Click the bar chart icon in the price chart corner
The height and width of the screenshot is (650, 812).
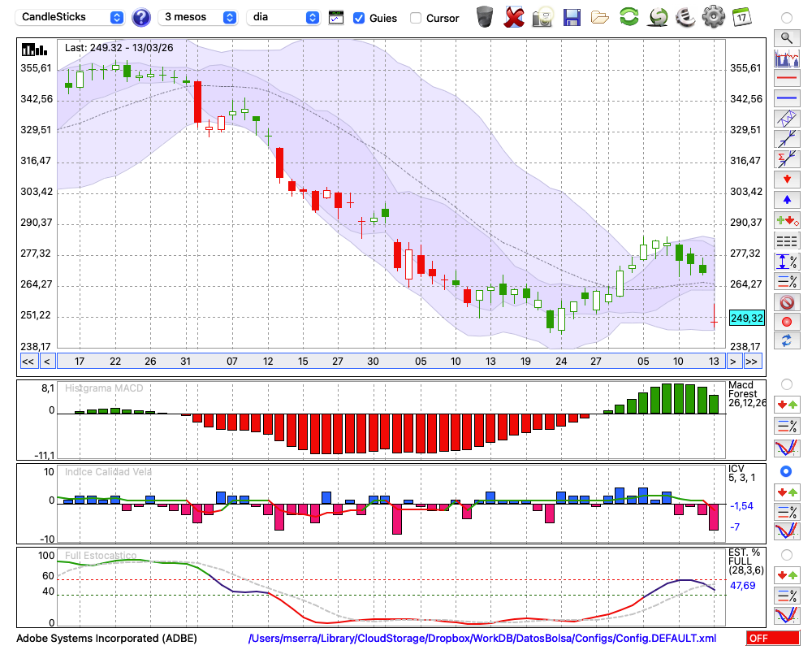tap(34, 50)
